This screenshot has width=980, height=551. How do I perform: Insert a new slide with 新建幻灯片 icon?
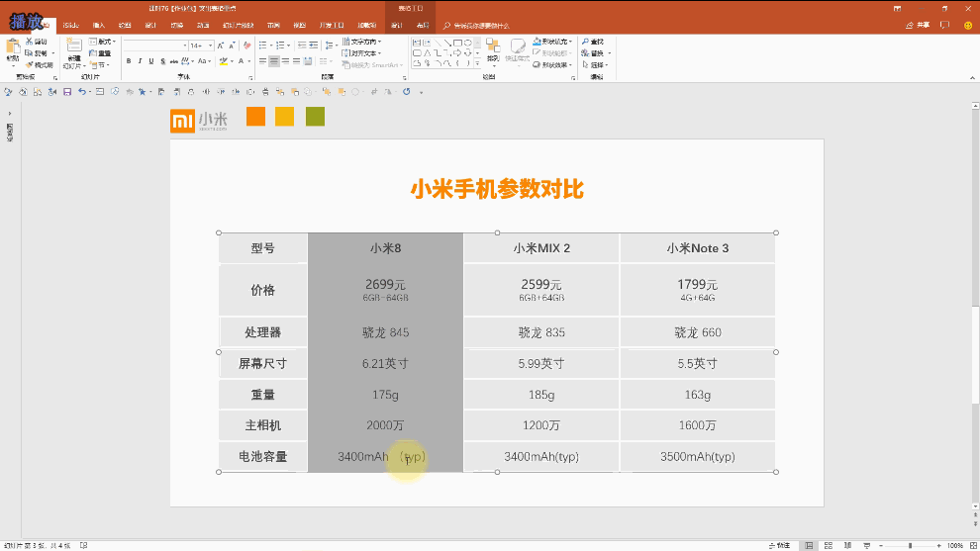pos(74,45)
